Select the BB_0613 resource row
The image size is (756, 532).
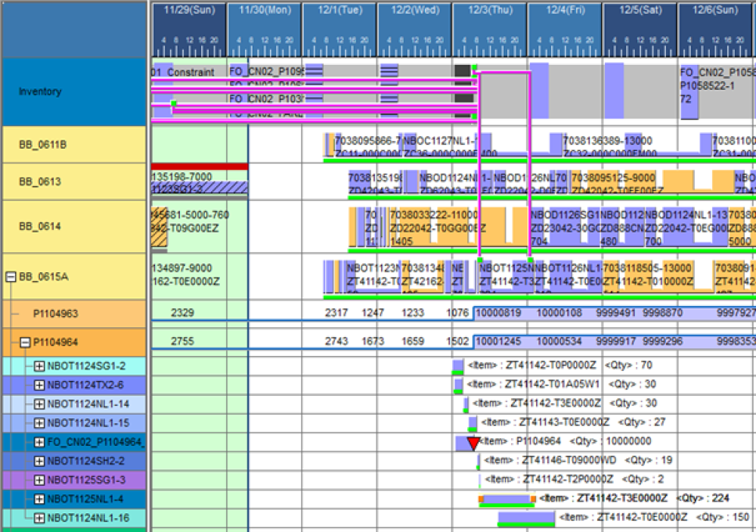(74, 181)
